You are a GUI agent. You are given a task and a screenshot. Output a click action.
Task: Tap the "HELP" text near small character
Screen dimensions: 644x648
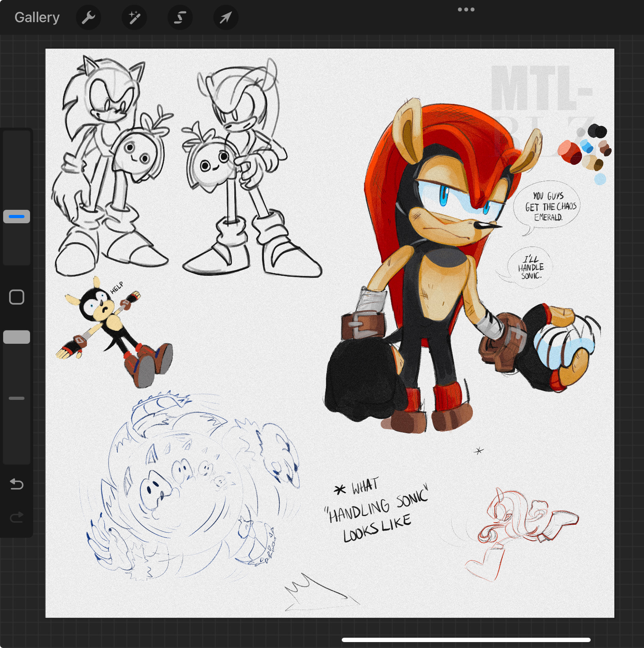point(117,288)
